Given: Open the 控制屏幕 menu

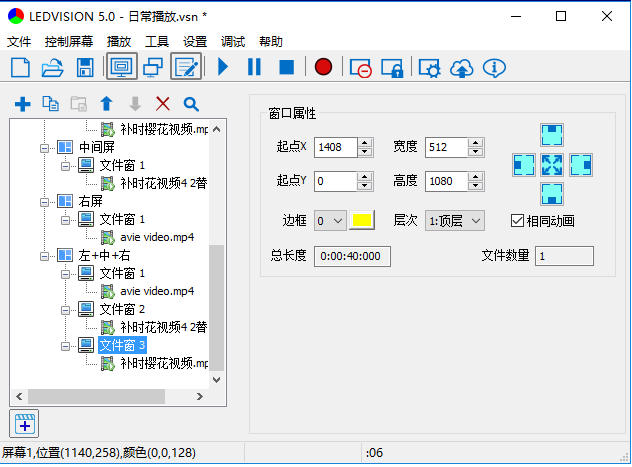Looking at the screenshot, I should click(69, 41).
